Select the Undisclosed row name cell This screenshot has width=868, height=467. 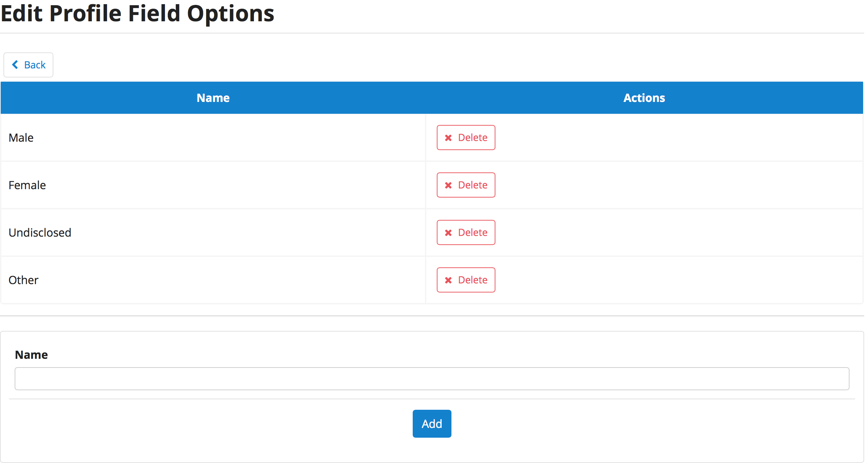(x=213, y=232)
